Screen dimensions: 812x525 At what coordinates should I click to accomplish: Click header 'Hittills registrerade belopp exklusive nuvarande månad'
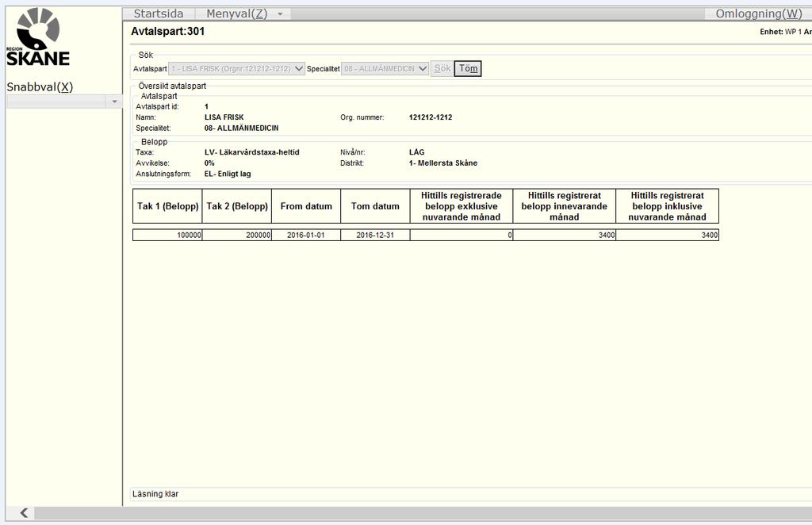click(x=462, y=206)
